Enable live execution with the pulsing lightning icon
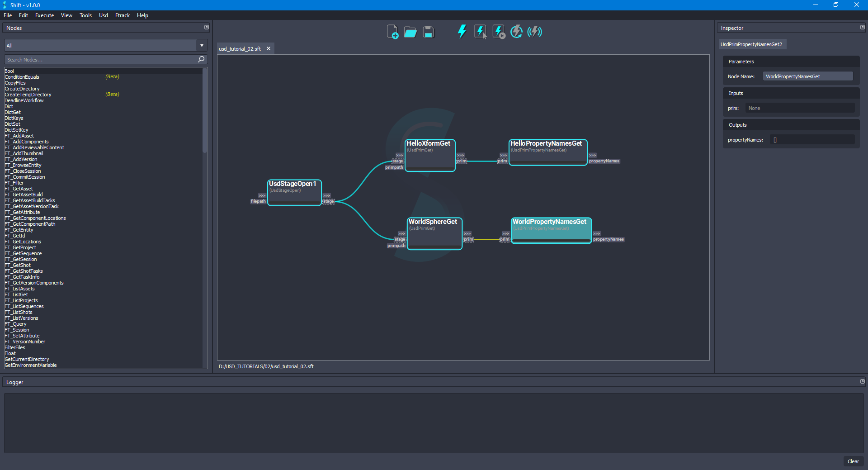868x470 pixels. (x=535, y=32)
